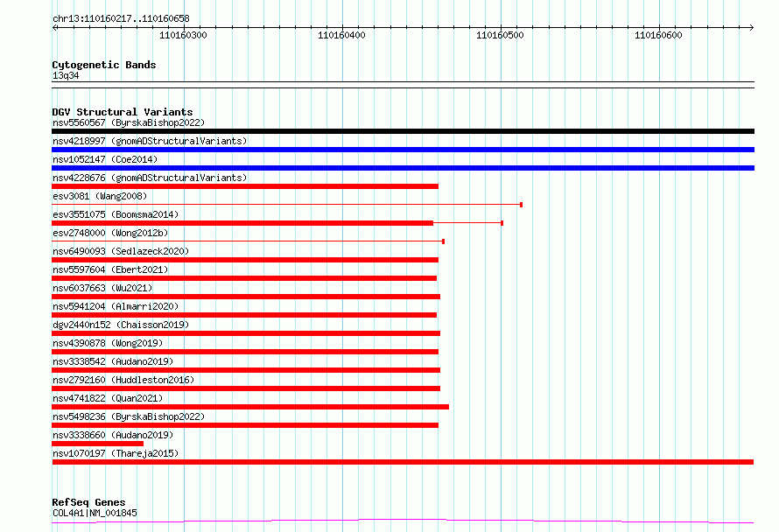
Task: Select the red nsv5597604 Ebert2021 bar
Action: [244, 278]
